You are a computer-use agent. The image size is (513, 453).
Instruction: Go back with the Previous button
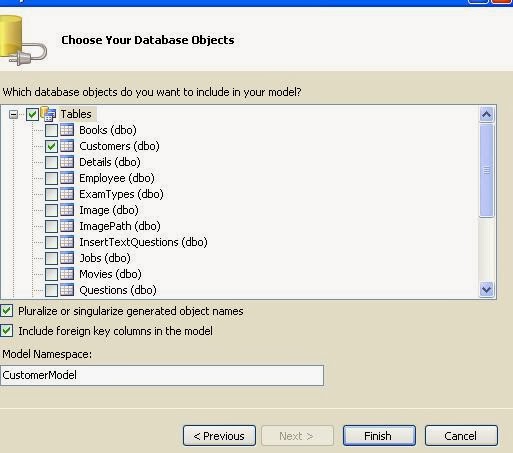(x=219, y=436)
